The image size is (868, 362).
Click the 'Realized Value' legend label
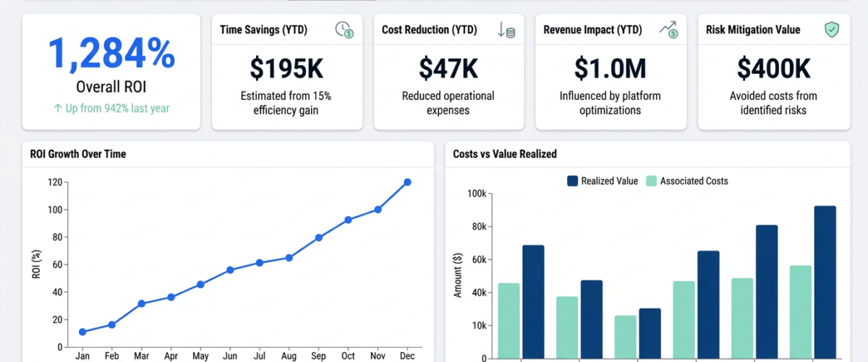610,181
